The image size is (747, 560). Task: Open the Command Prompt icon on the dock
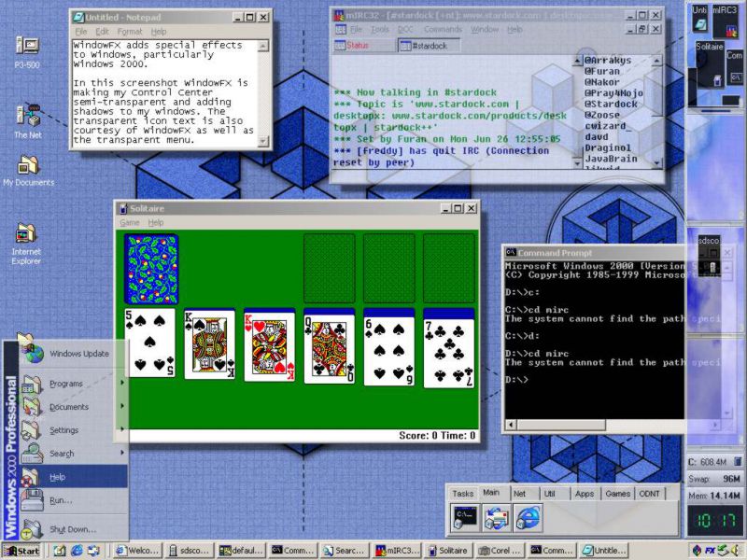[464, 515]
